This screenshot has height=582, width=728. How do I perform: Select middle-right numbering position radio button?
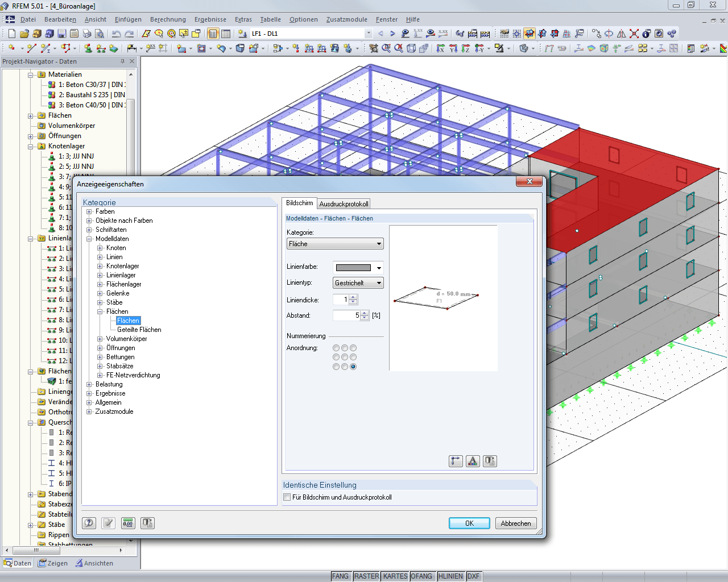[x=353, y=357]
